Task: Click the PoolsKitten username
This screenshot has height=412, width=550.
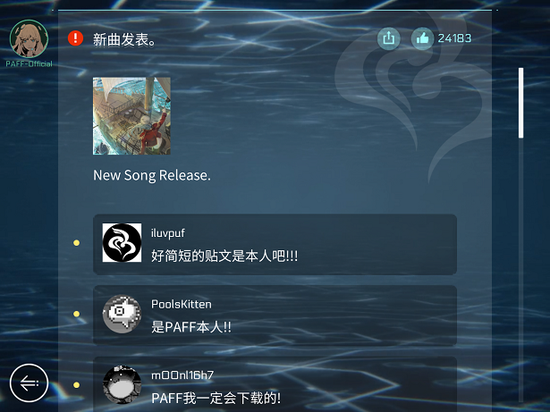Action: pyautogui.click(x=181, y=304)
